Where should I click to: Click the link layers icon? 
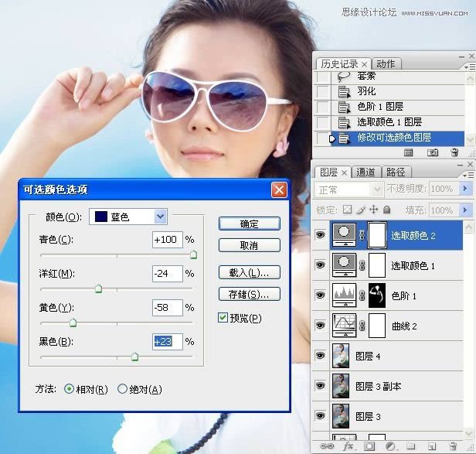click(x=331, y=446)
